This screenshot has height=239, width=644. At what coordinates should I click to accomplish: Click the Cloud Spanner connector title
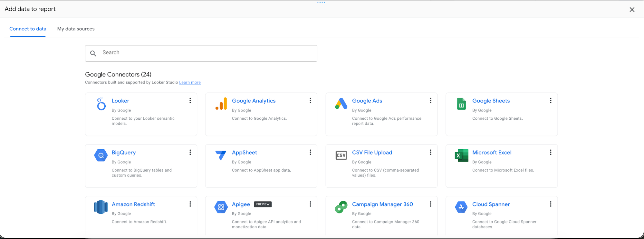(x=491, y=204)
